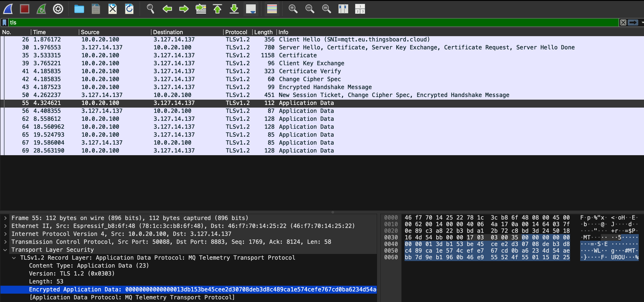Viewport: 644px width, 302px height.
Task: Toggle auto scroll during live capture
Action: (x=251, y=9)
